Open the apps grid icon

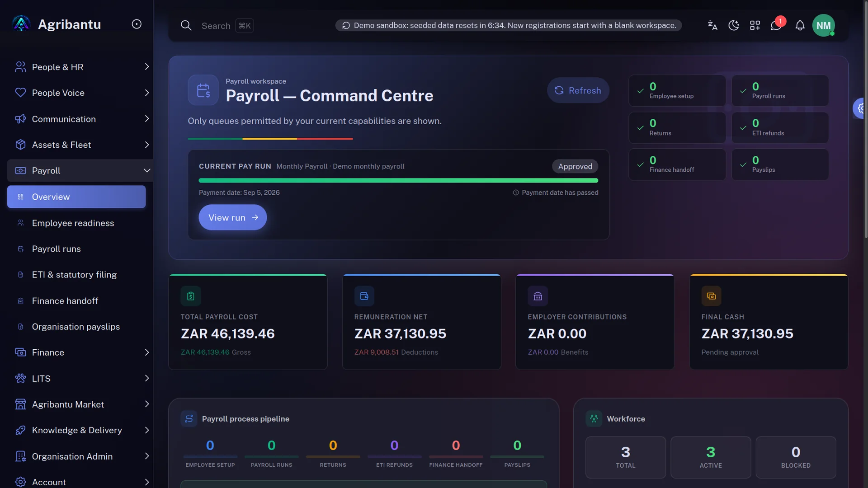pyautogui.click(x=755, y=25)
